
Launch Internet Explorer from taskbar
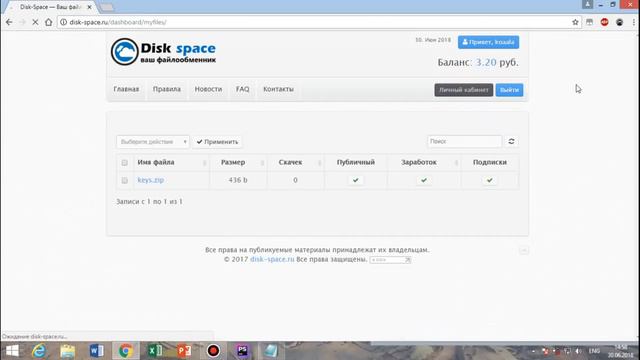click(x=39, y=351)
